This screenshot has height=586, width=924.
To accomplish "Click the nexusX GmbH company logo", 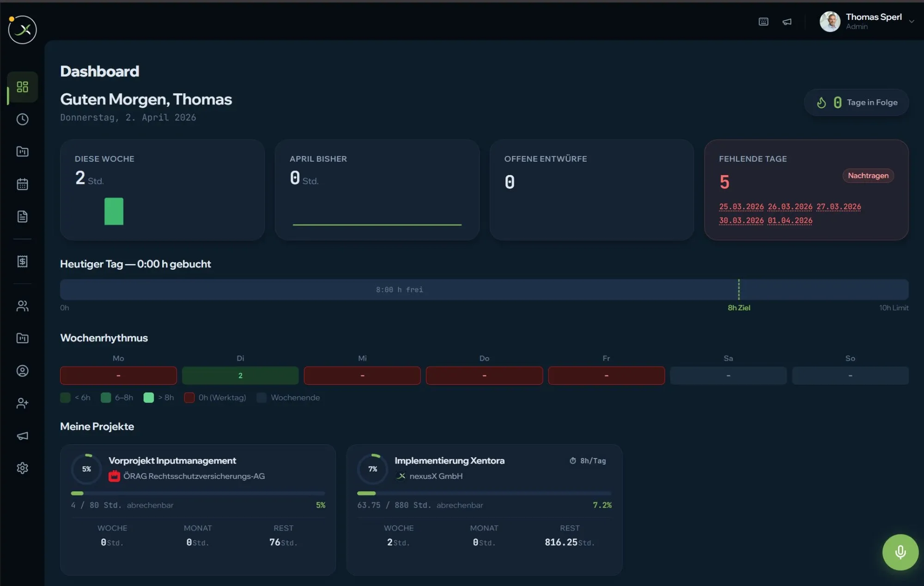I will click(401, 476).
